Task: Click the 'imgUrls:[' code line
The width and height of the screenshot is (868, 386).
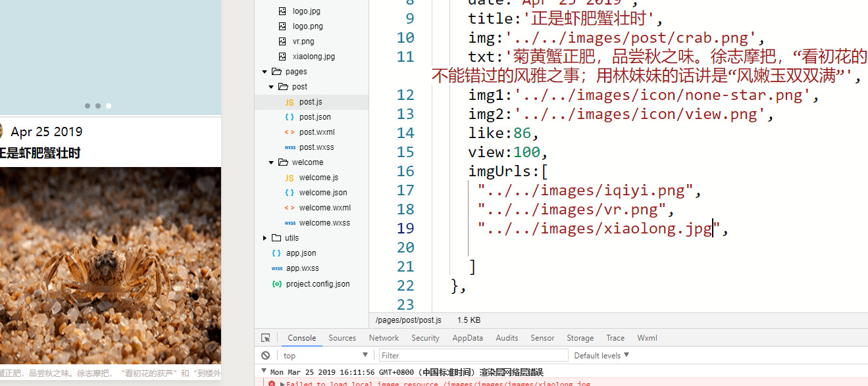Action: coord(508,172)
